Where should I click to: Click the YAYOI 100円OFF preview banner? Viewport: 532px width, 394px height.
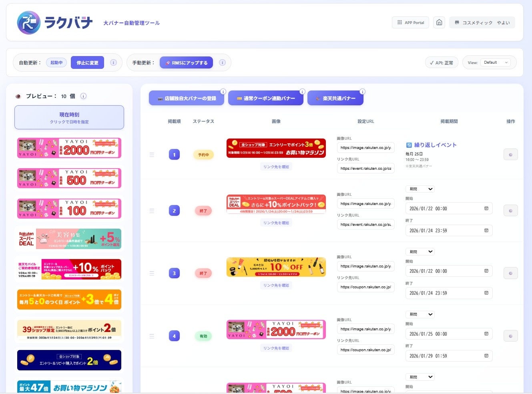pyautogui.click(x=69, y=209)
